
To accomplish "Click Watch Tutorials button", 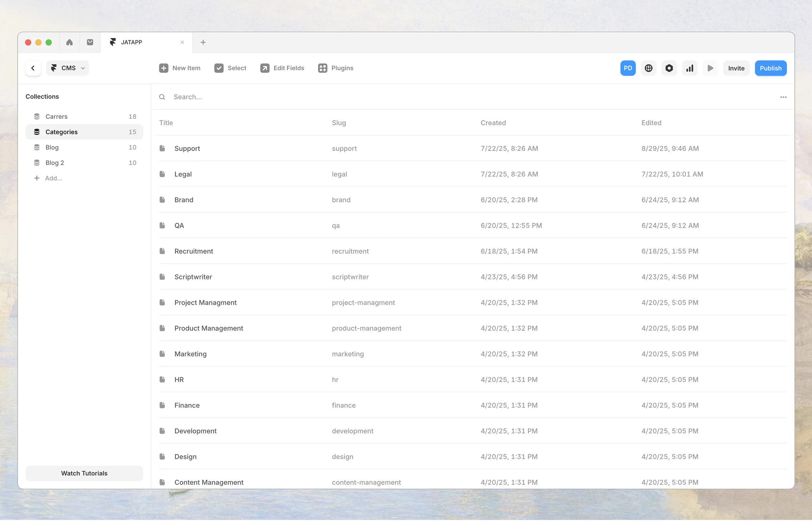I will tap(84, 474).
